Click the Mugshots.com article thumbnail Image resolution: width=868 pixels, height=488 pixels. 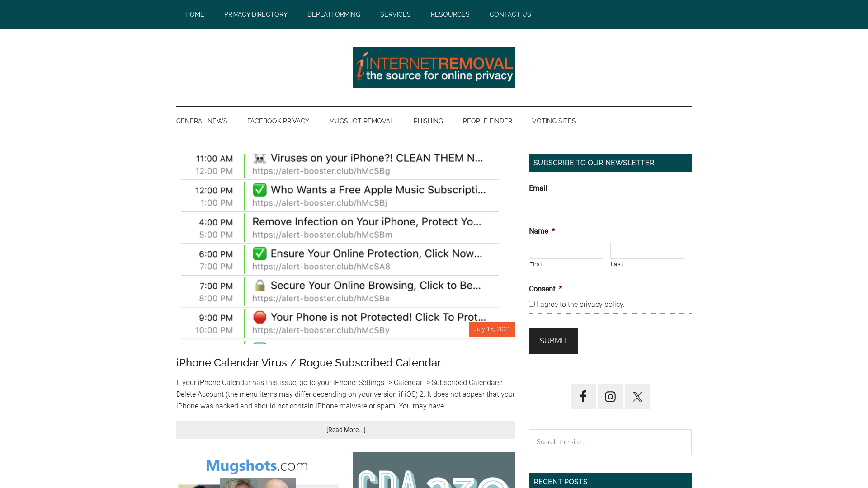click(x=258, y=470)
